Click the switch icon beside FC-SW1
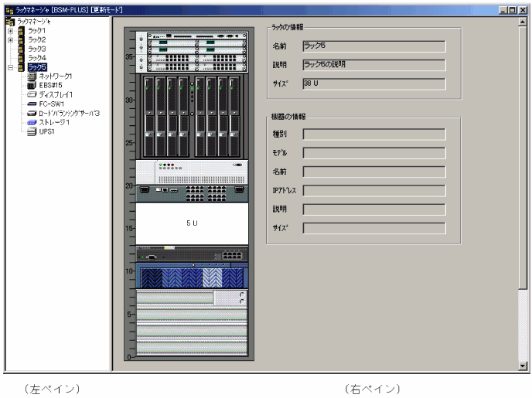532x398 pixels. 31,103
